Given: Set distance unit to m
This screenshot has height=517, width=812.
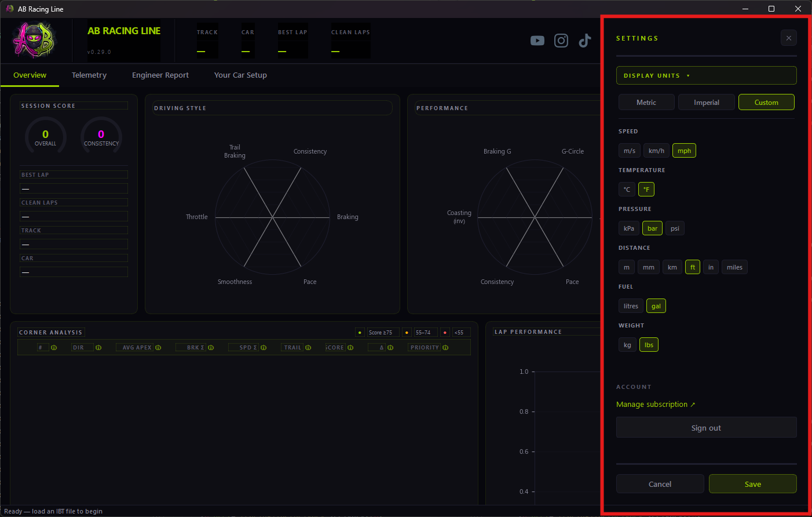Looking at the screenshot, I should 627,267.
